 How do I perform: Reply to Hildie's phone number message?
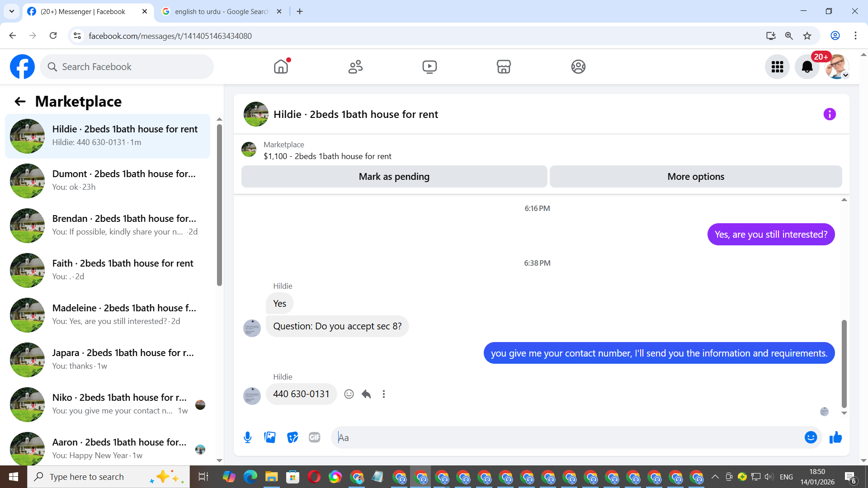click(366, 394)
